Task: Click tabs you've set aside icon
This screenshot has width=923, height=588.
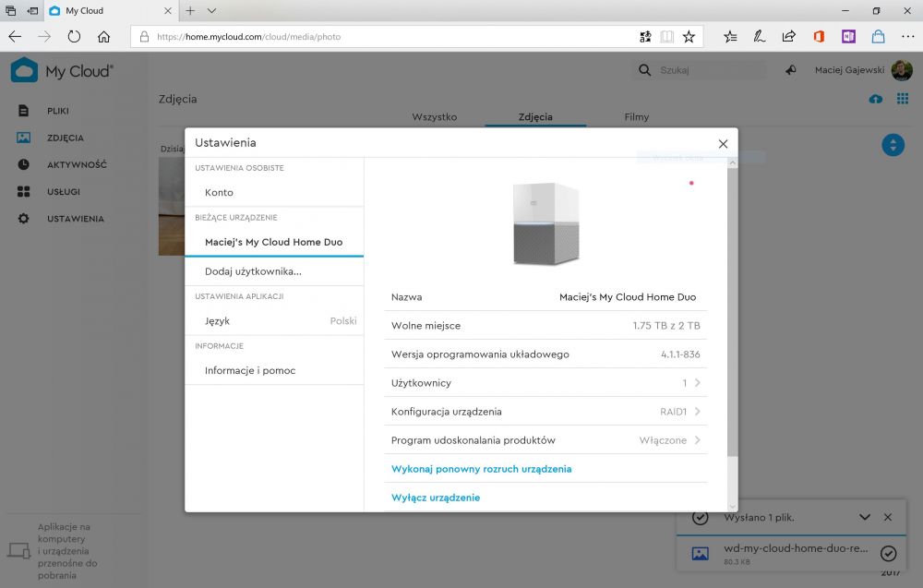Action: coord(10,10)
